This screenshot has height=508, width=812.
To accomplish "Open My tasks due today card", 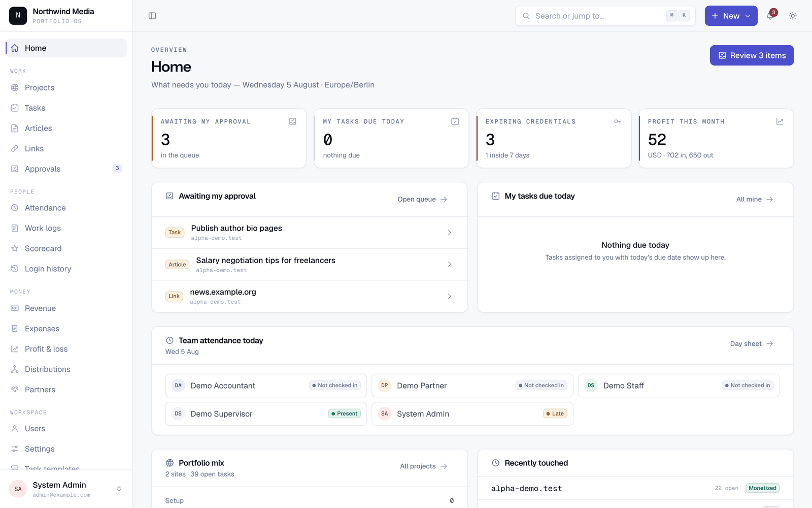I will pyautogui.click(x=391, y=138).
